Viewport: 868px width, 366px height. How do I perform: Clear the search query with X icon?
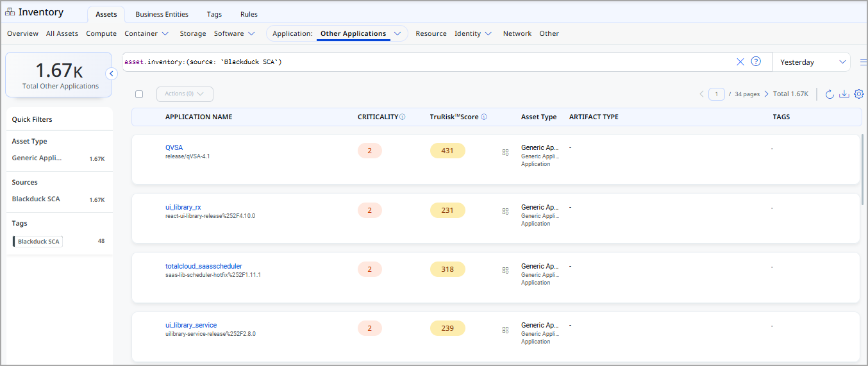pyautogui.click(x=740, y=62)
